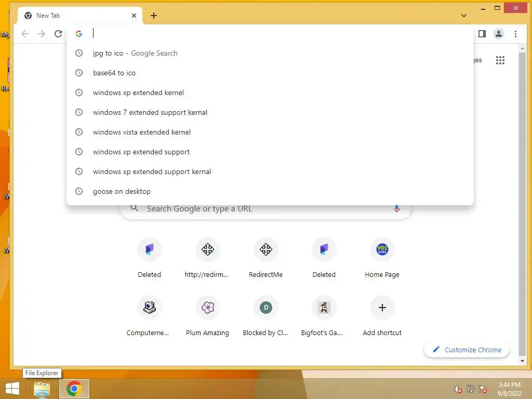532x399 pixels.
Task: Focus the address bar input
Action: point(271,33)
